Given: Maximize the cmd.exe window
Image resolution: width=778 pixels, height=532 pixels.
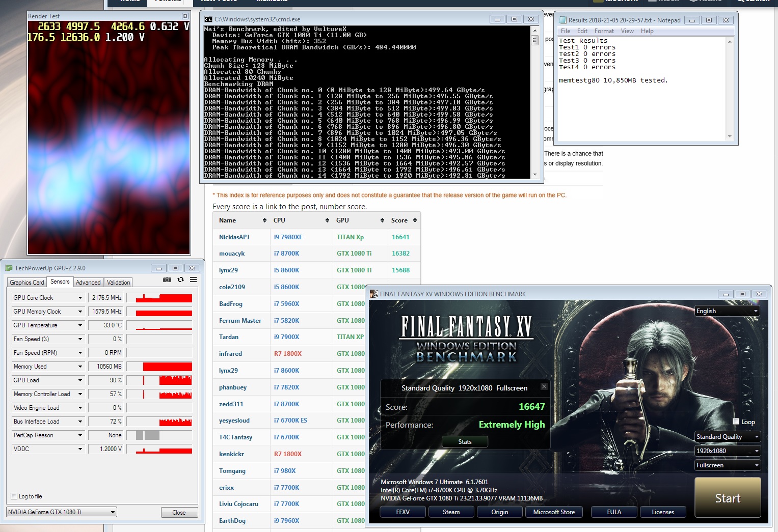Looking at the screenshot, I should coord(514,19).
